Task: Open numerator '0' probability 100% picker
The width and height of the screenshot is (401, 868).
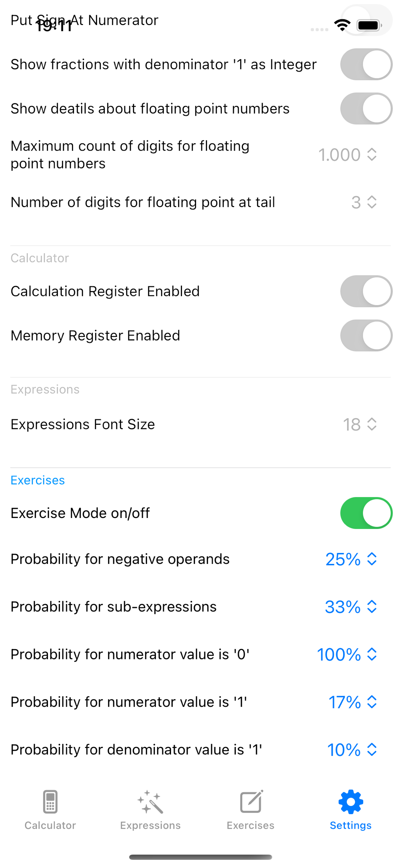Action: point(347,654)
